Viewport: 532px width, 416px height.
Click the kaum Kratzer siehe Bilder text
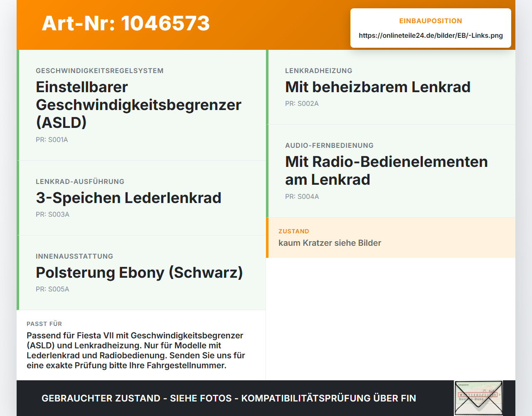(x=330, y=243)
